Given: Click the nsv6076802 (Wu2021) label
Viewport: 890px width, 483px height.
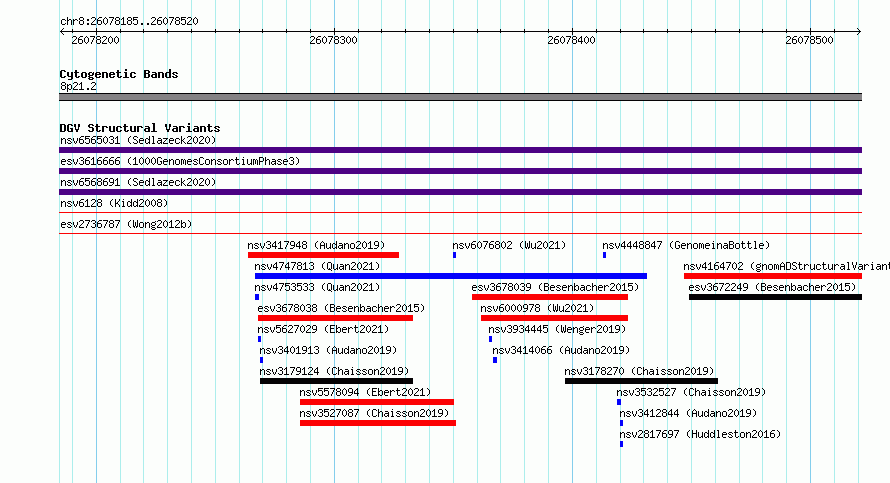Looking at the screenshot, I should [509, 245].
